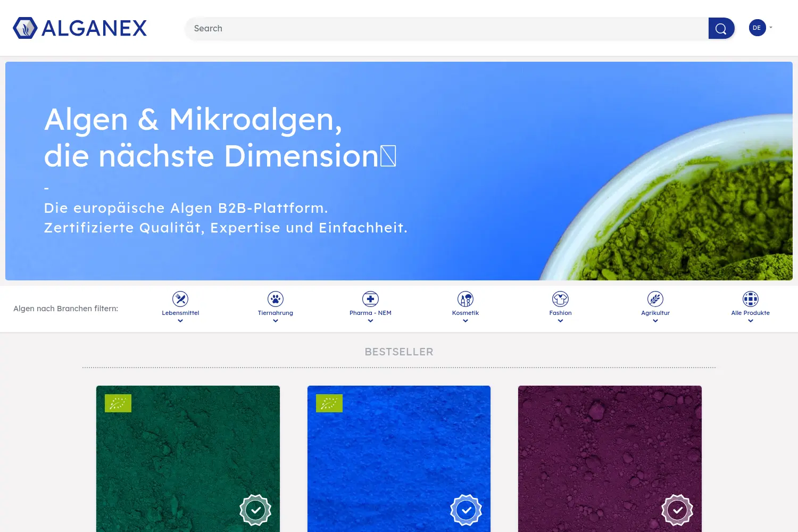This screenshot has height=532, width=798.
Task: Select the Agrikultur category label
Action: click(655, 313)
